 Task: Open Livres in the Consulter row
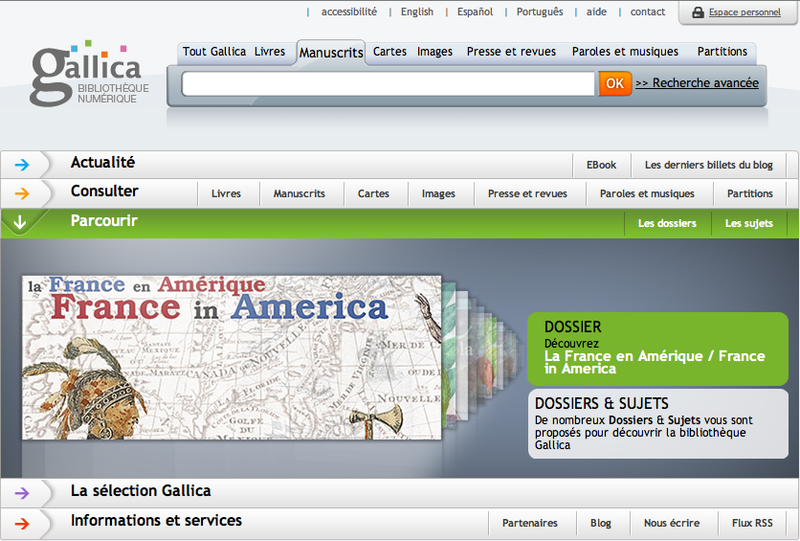(x=226, y=193)
